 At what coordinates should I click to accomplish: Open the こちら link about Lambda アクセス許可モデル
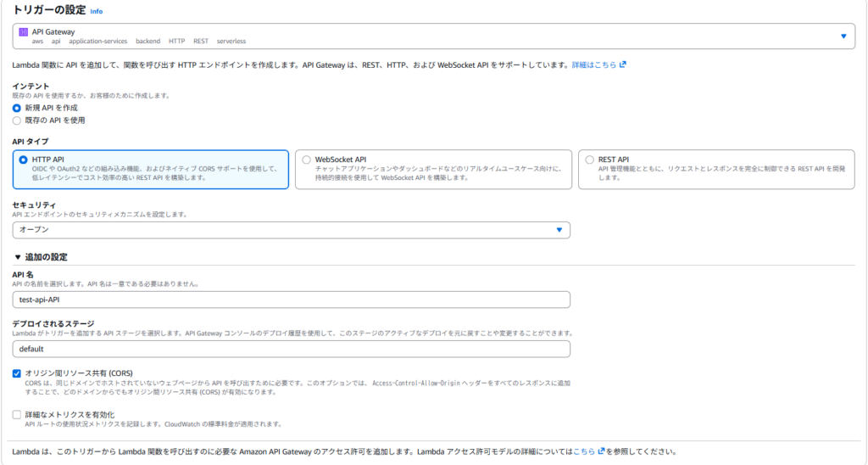584,451
